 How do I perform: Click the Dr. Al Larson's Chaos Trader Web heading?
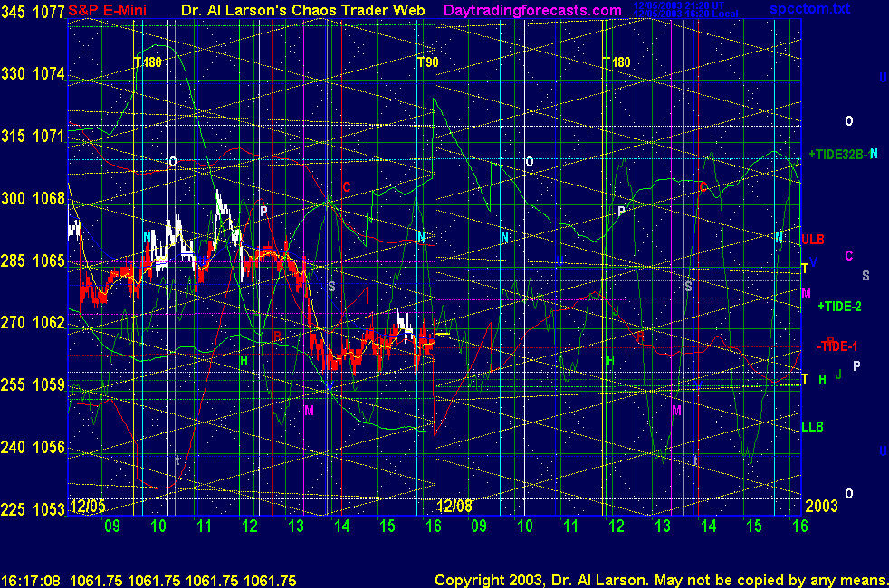click(x=302, y=10)
